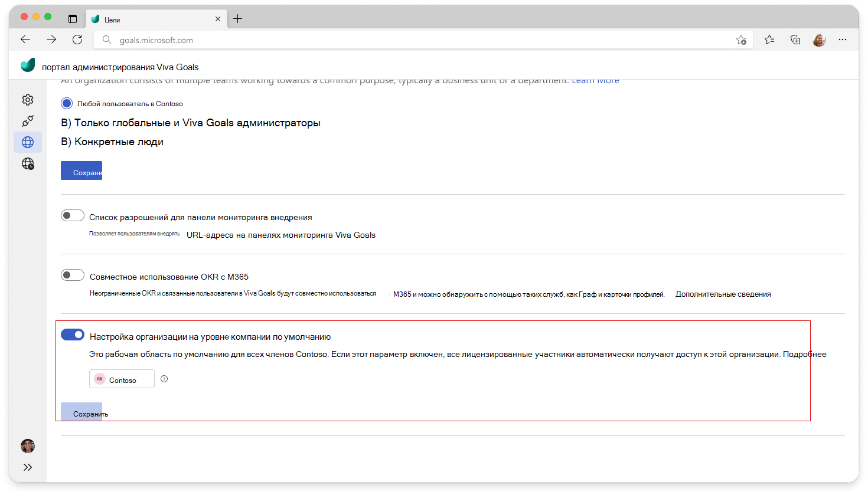The image size is (868, 495).
Task: Open browser collections
Action: pyautogui.click(x=795, y=40)
